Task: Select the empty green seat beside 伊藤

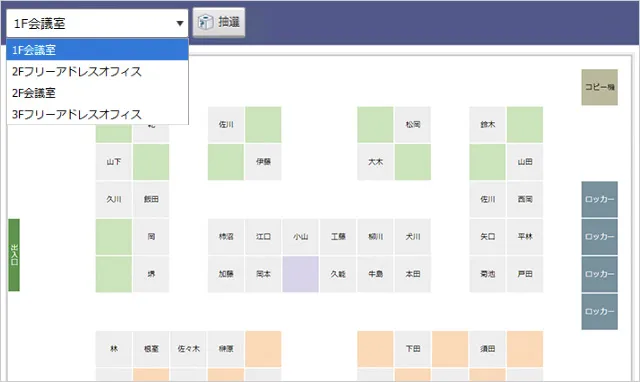Action: coord(226,162)
